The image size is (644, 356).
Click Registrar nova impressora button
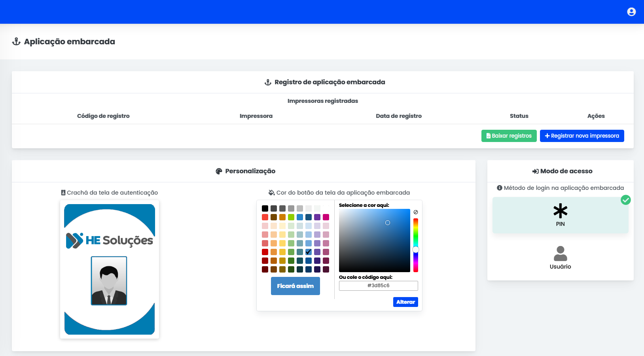[x=581, y=136]
